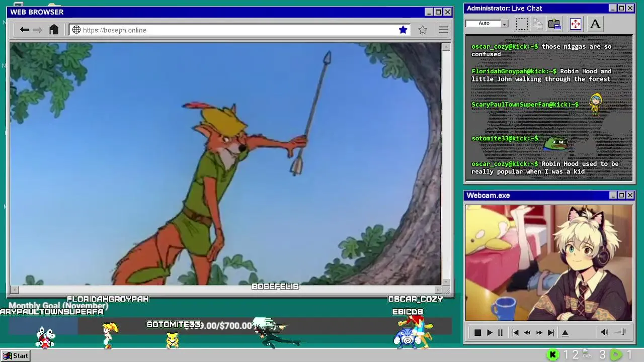644x362 pixels.
Task: Click the paste clipboard icon in Live Chat
Action: 554,24
